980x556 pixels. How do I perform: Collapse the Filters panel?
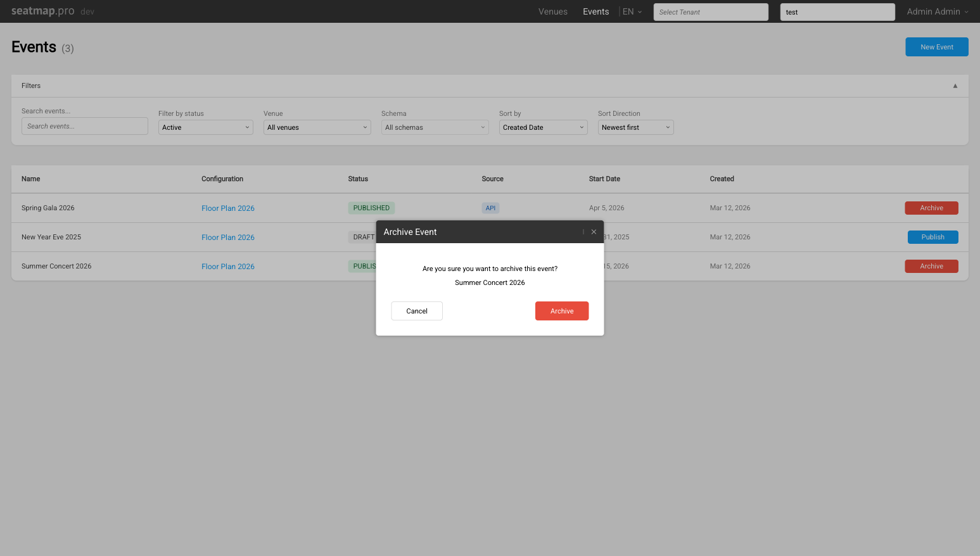[x=955, y=85]
